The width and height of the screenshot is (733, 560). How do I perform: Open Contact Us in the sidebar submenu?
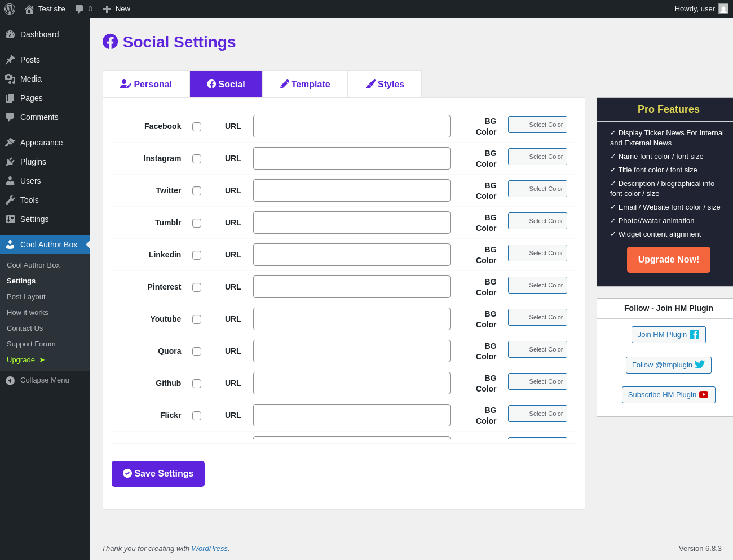[25, 328]
